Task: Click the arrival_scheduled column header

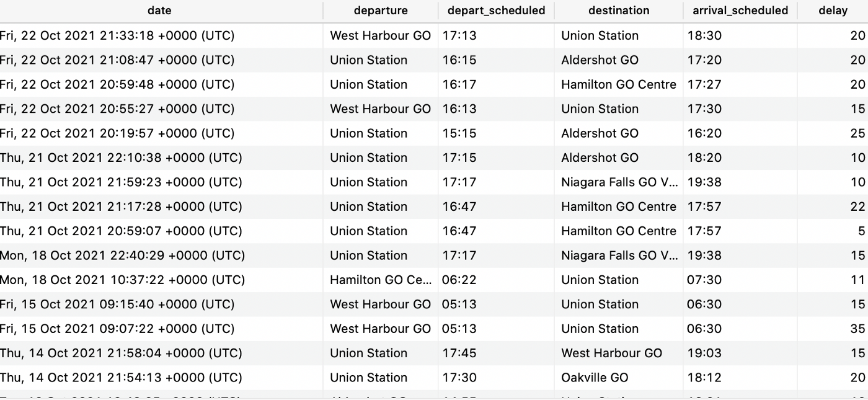Action: pyautogui.click(x=740, y=11)
